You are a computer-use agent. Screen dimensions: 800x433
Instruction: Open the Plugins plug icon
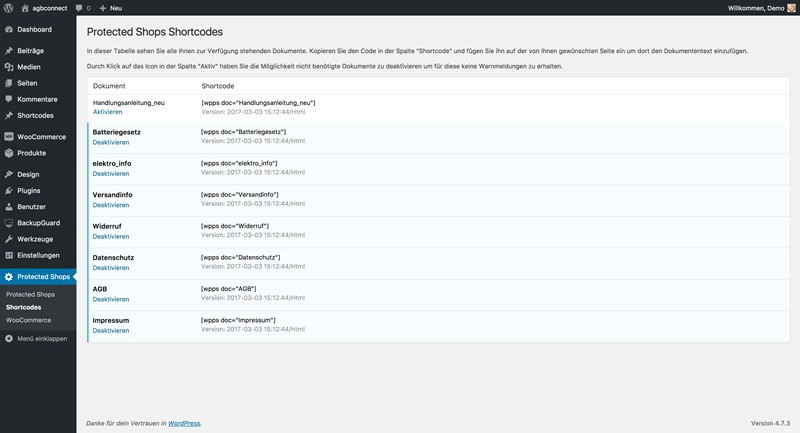(x=9, y=191)
